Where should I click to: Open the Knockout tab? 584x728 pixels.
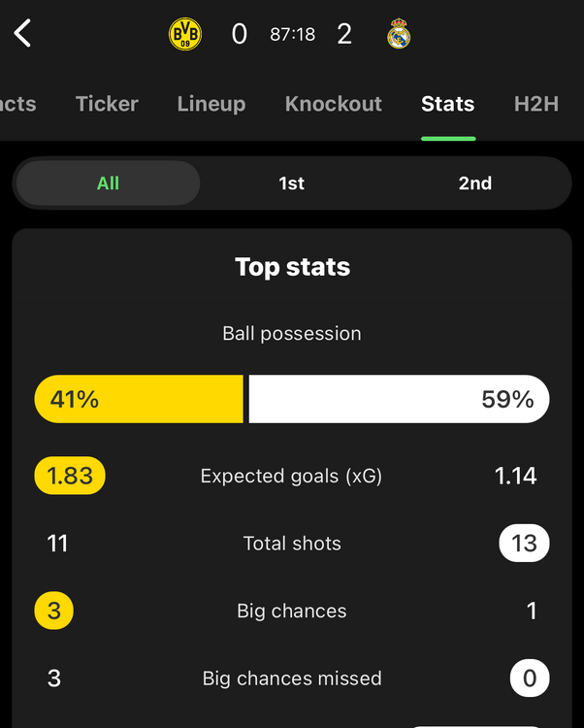pyautogui.click(x=334, y=104)
